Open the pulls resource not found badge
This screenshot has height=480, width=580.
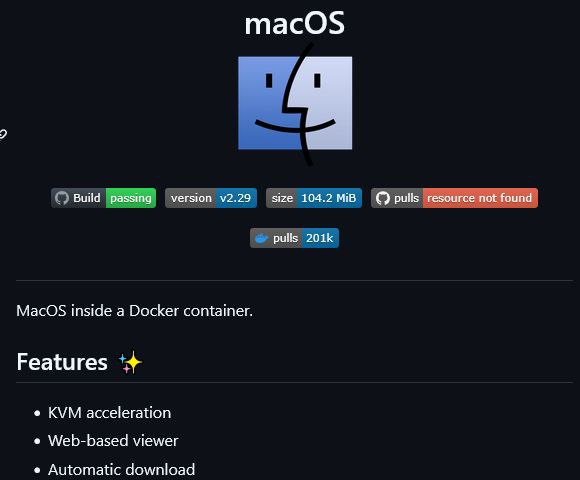point(454,198)
